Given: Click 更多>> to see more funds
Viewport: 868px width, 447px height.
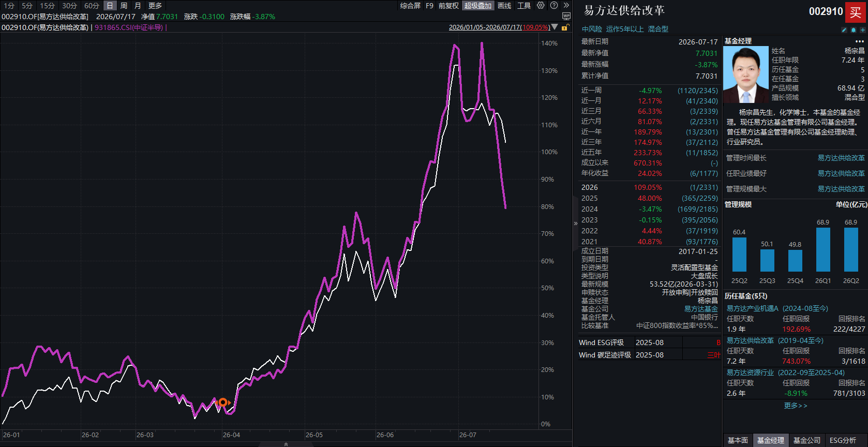Looking at the screenshot, I should pos(796,406).
